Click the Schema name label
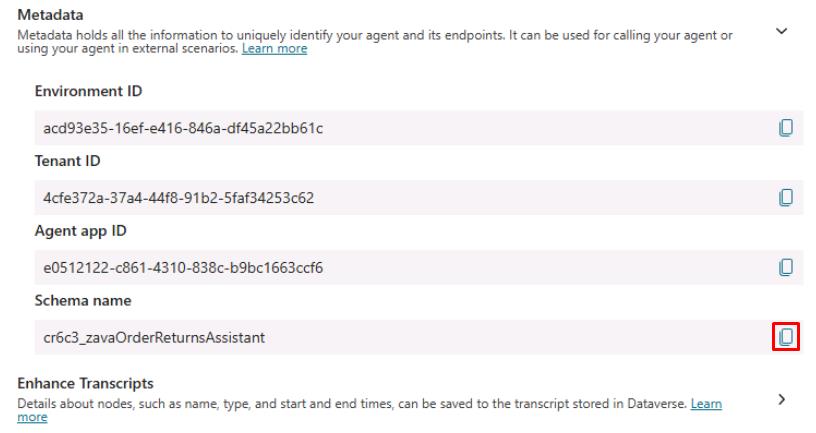Image resolution: width=816 pixels, height=433 pixels. click(x=83, y=300)
